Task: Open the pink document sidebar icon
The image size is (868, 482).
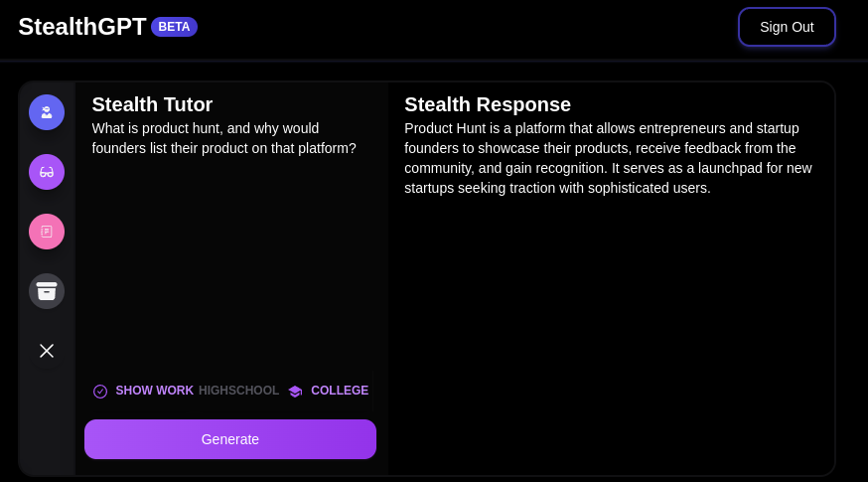Action: pos(47,232)
